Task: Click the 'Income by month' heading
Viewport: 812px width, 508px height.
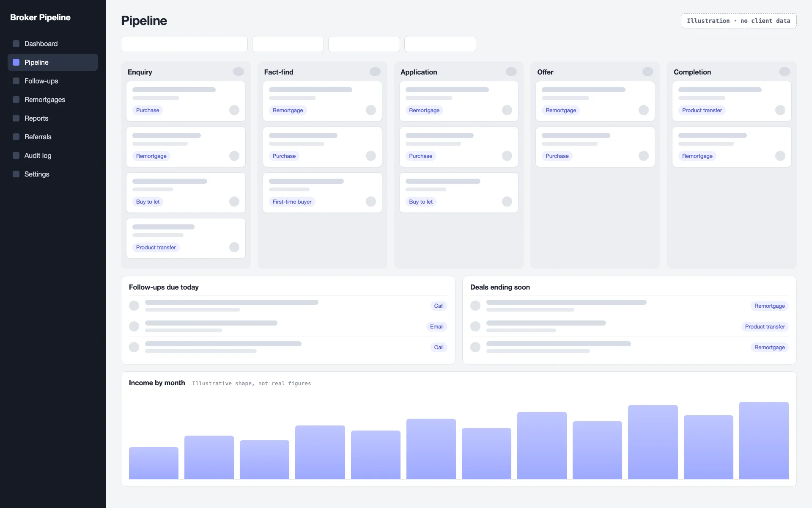Action: (x=157, y=383)
